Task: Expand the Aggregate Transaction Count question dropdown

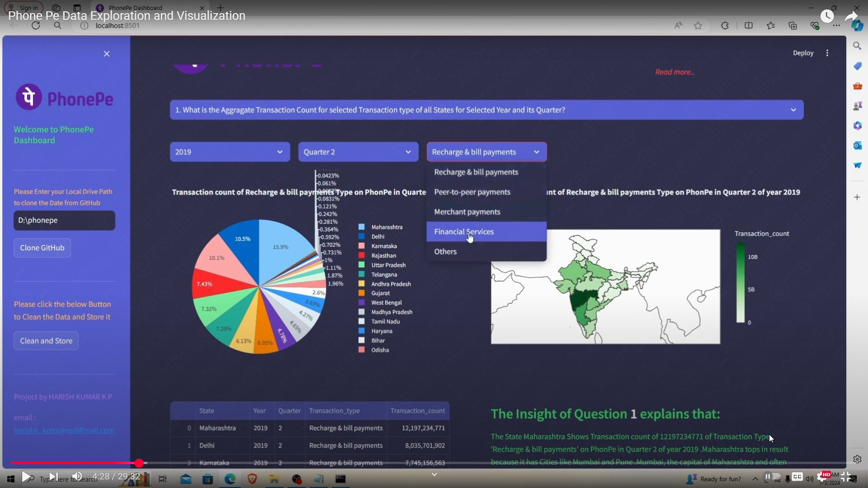Action: tap(793, 110)
